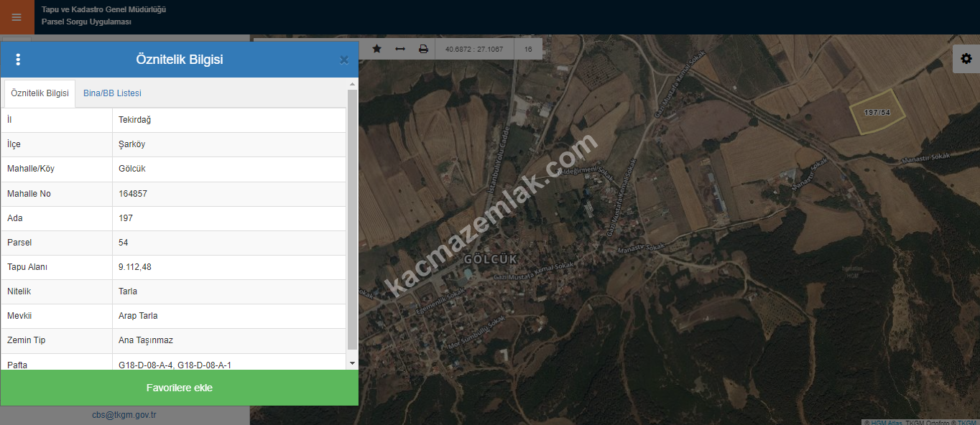980x425 pixels.
Task: Click the scroll-up arrow of attribute table
Action: point(352,84)
